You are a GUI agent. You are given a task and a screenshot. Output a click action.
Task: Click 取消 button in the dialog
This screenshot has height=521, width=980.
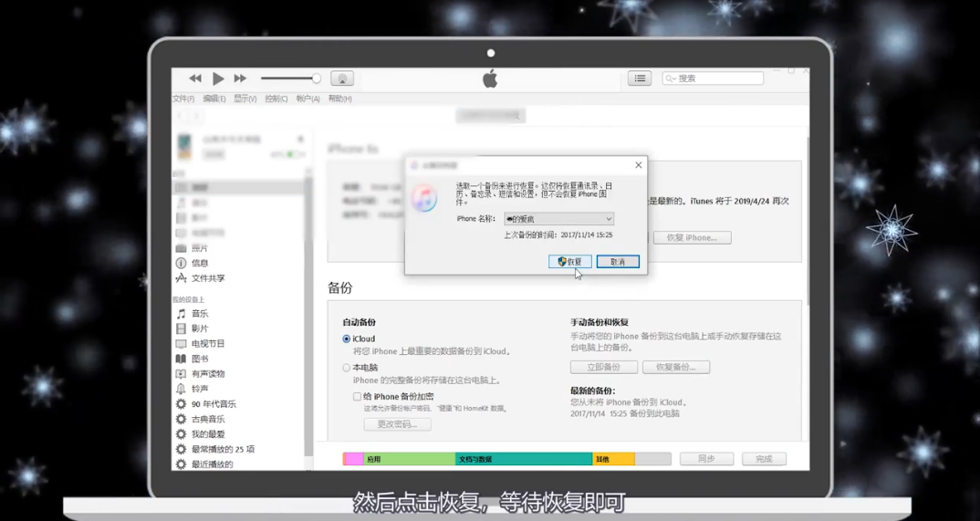pyautogui.click(x=618, y=262)
